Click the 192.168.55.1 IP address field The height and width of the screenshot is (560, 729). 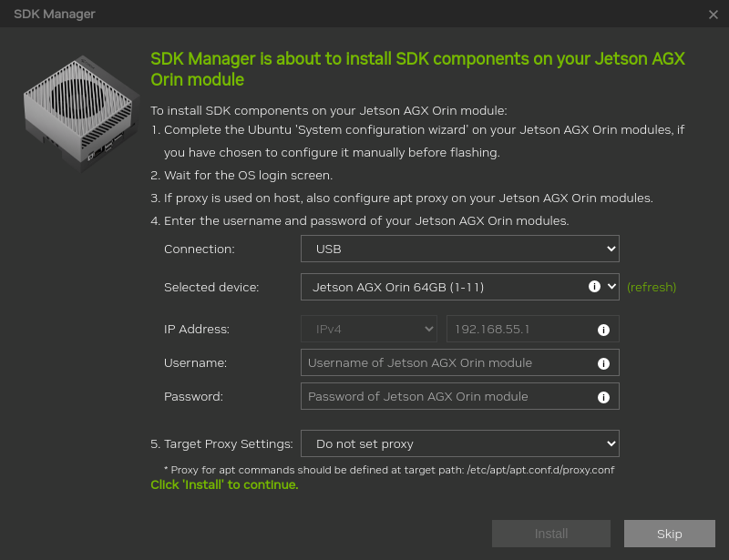(519, 329)
